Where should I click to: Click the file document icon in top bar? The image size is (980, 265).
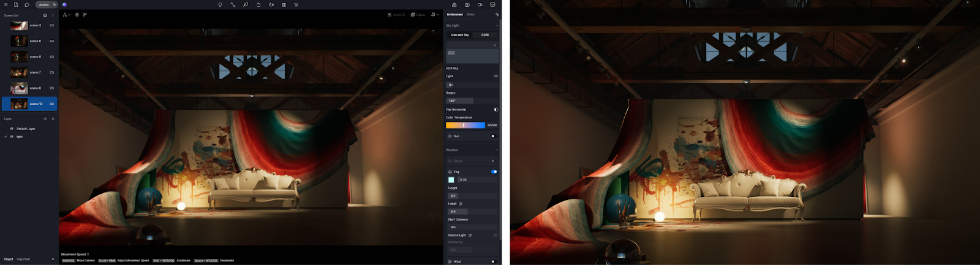(17, 4)
